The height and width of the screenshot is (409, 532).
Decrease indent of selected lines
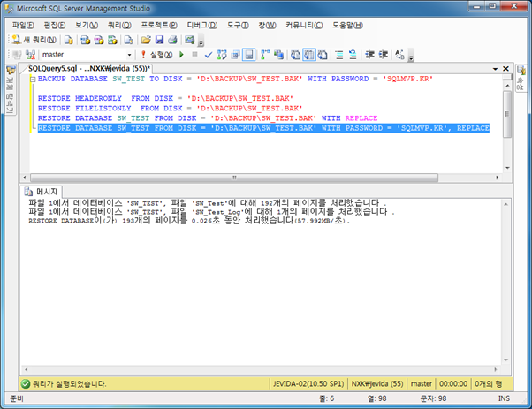point(369,55)
